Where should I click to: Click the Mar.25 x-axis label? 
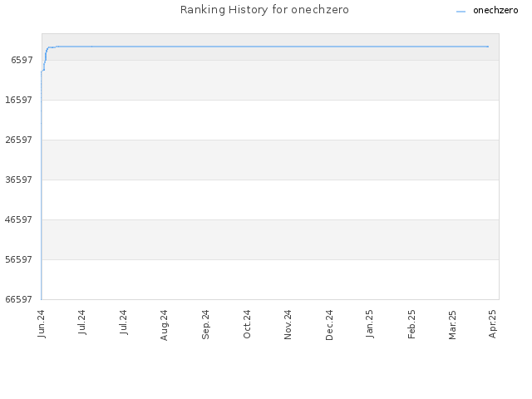click(x=452, y=324)
